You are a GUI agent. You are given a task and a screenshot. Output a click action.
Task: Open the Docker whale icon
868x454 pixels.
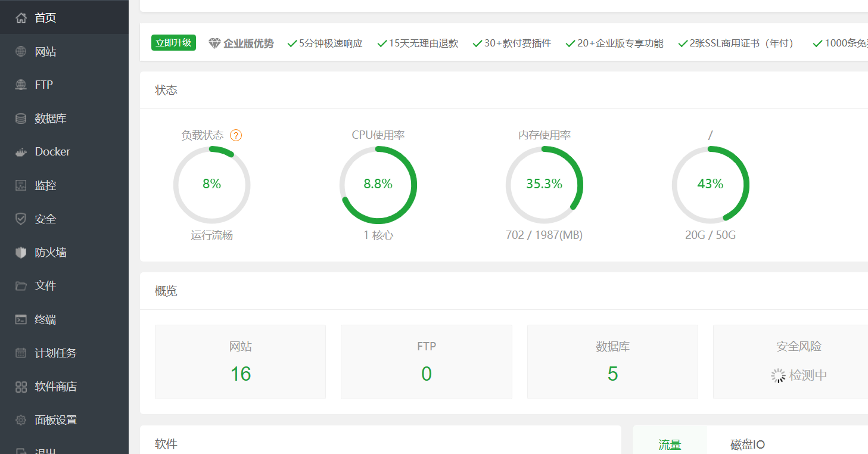tap(21, 152)
